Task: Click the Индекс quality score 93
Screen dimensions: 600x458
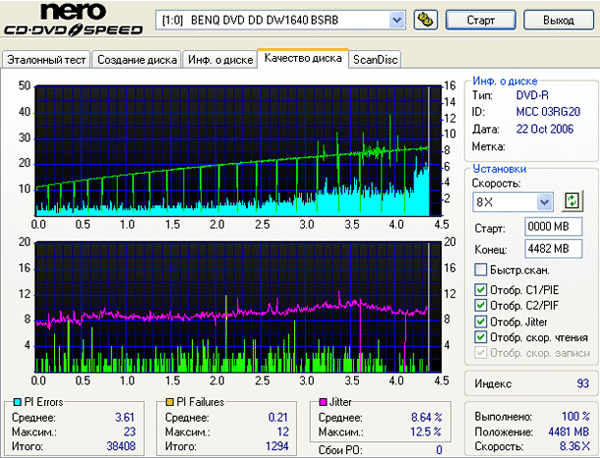Action: point(582,383)
